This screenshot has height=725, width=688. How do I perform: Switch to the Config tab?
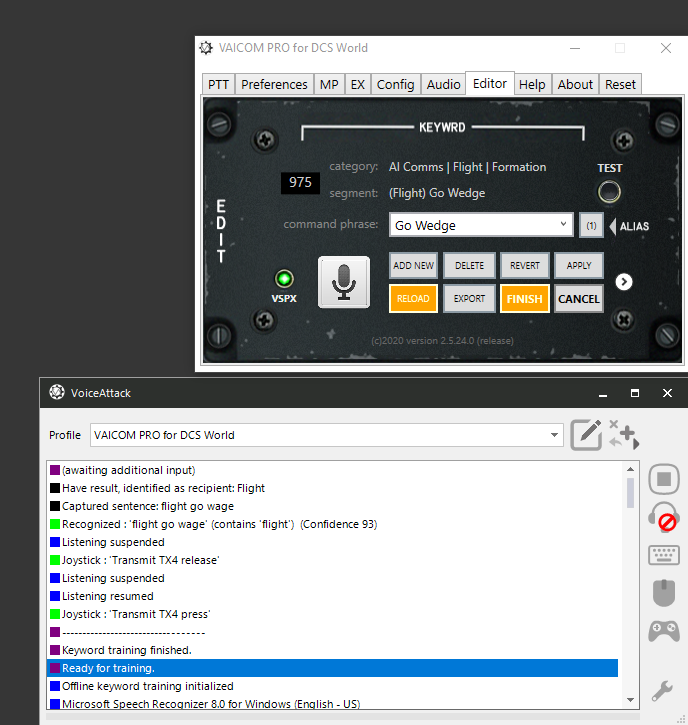click(x=395, y=85)
